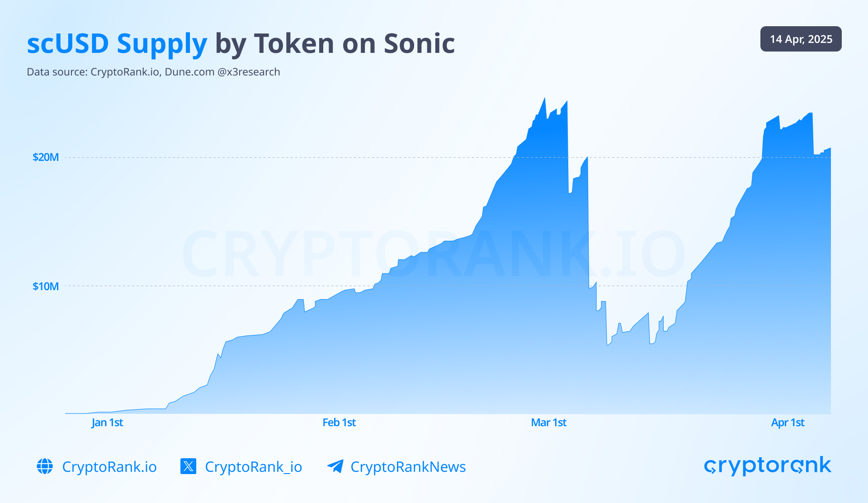
Task: Click the CRYPTORANK.IO watermark in the chart
Action: point(434,254)
